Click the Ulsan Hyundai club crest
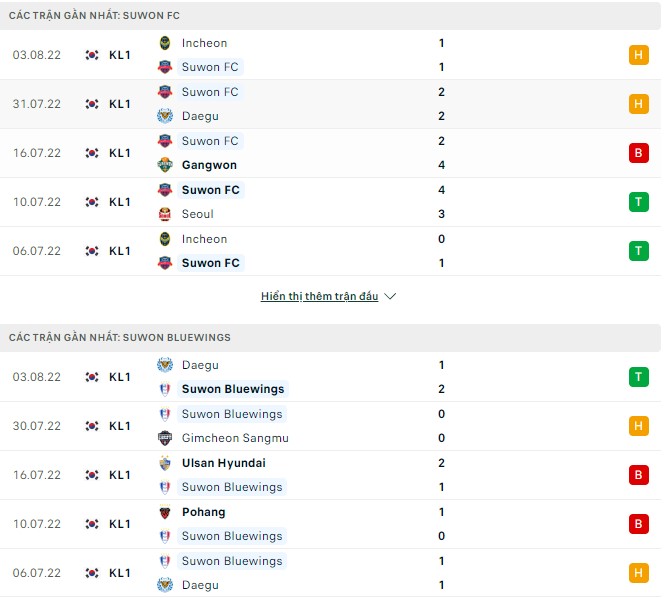Viewport: 667px width, 598px height. [165, 463]
